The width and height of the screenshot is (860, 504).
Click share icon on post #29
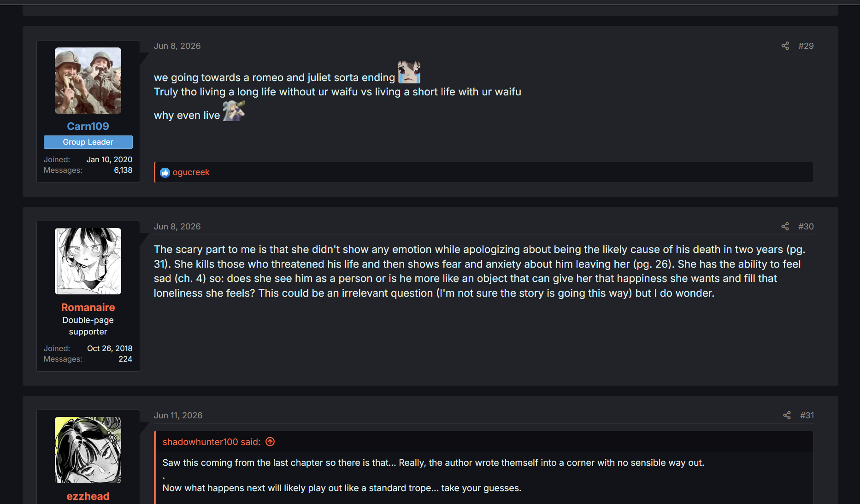[x=785, y=46]
